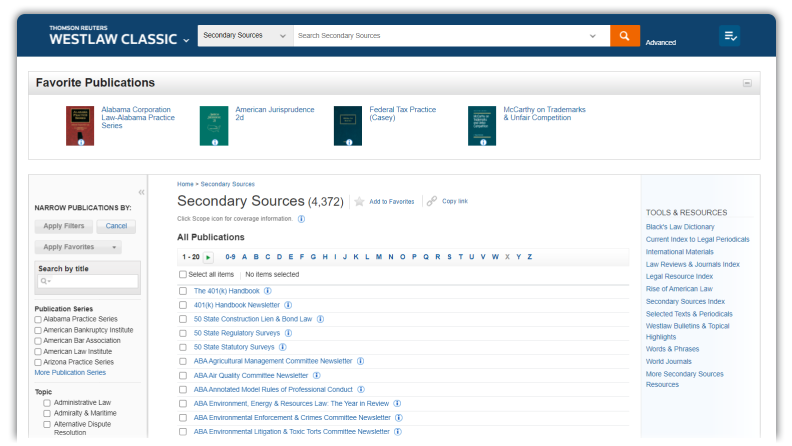Open scope info for The 401(k) Handbook

pyautogui.click(x=268, y=291)
